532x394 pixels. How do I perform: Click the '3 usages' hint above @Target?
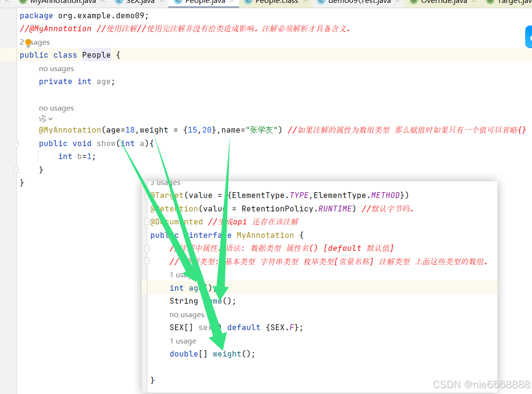(x=165, y=183)
